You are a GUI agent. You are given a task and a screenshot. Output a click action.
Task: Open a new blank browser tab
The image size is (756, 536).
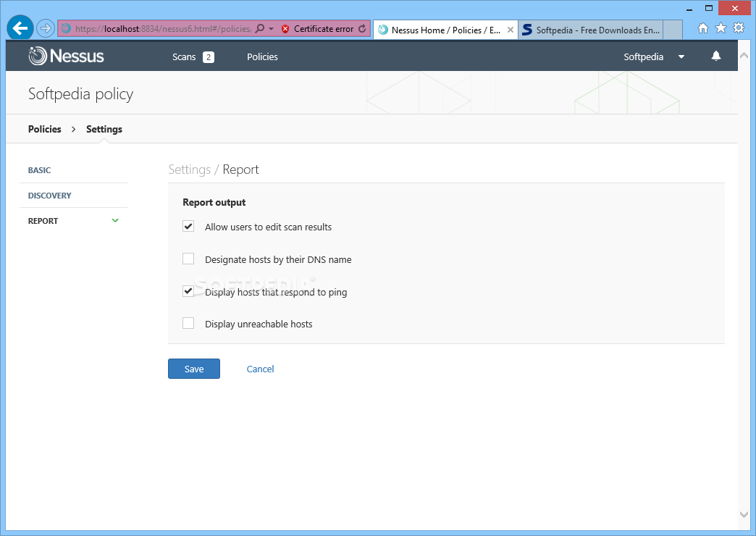click(x=673, y=30)
